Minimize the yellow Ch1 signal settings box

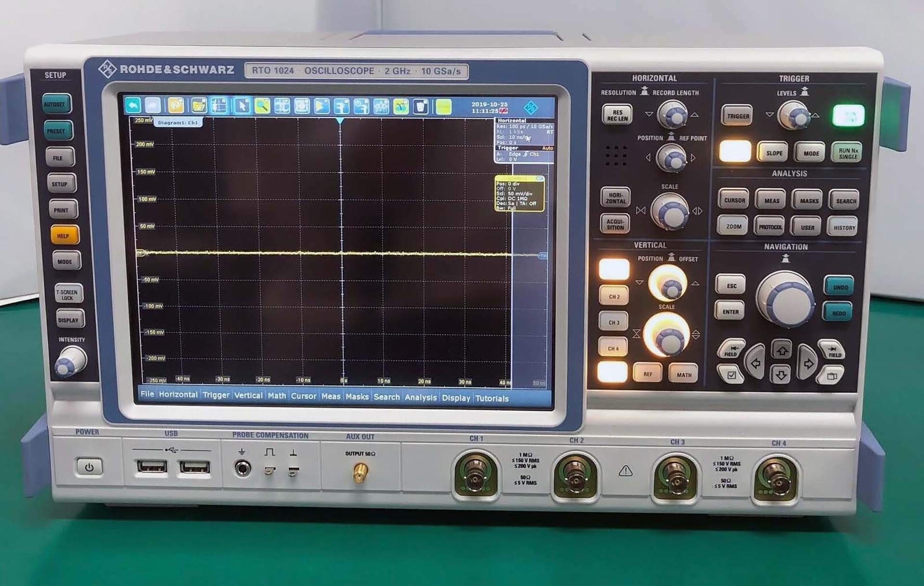click(540, 179)
